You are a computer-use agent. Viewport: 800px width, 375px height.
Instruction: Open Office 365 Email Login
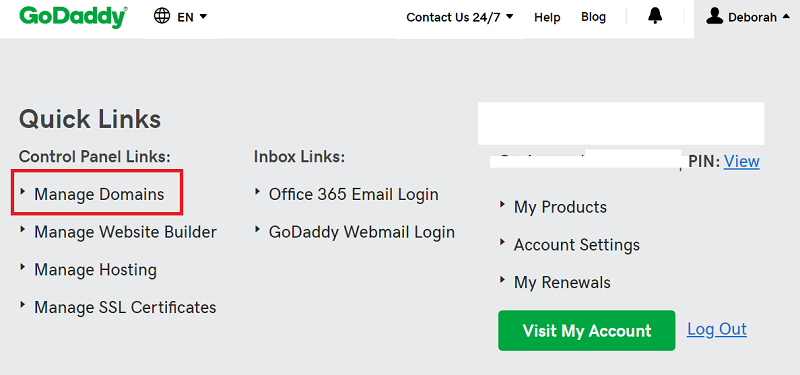pos(354,194)
